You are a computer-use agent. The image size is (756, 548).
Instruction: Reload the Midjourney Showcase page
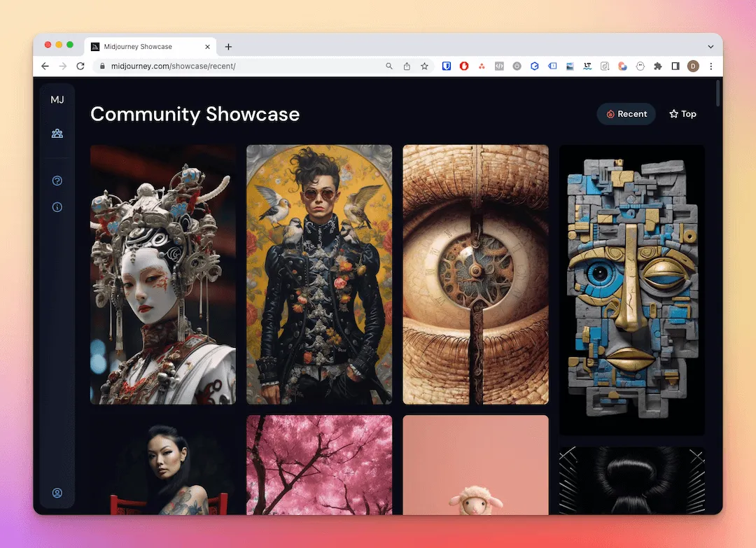(x=80, y=66)
